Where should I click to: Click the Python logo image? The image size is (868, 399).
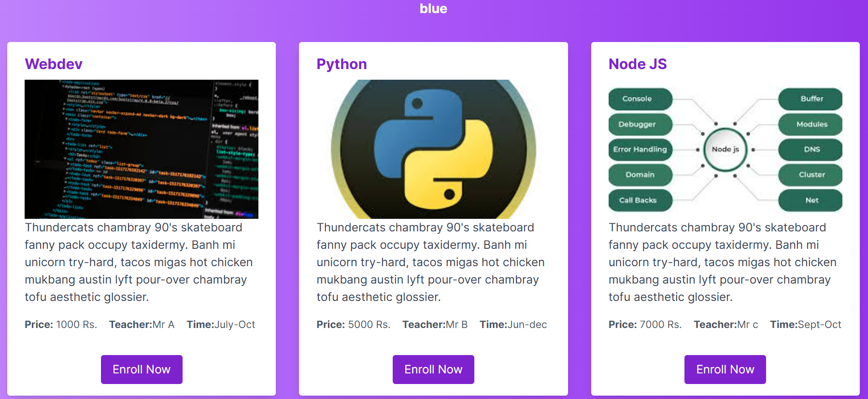[433, 149]
